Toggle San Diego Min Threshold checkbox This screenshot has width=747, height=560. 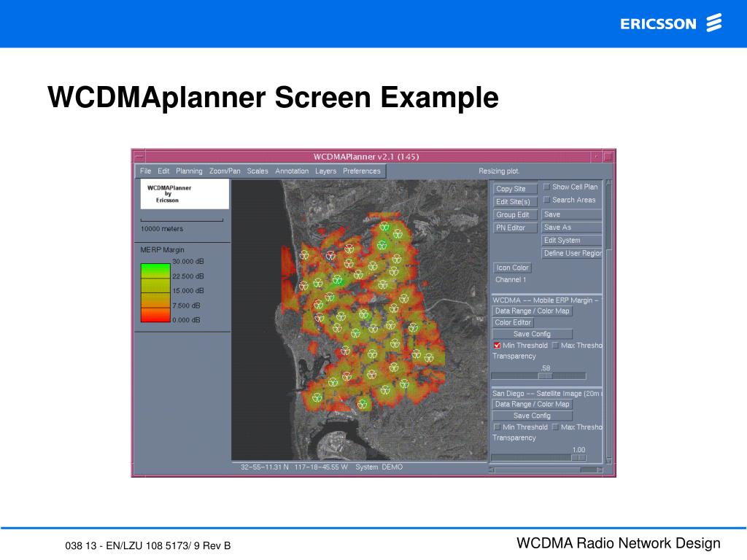(x=497, y=427)
